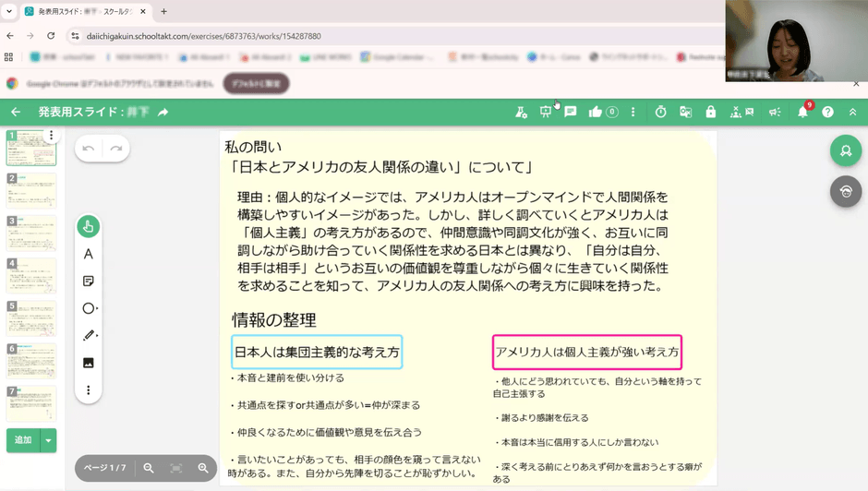Click the 日本人は集団主義的な考え方 box

point(317,352)
